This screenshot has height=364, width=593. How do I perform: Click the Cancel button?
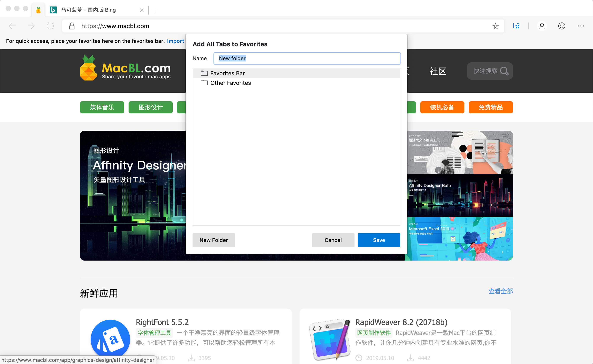tap(333, 240)
